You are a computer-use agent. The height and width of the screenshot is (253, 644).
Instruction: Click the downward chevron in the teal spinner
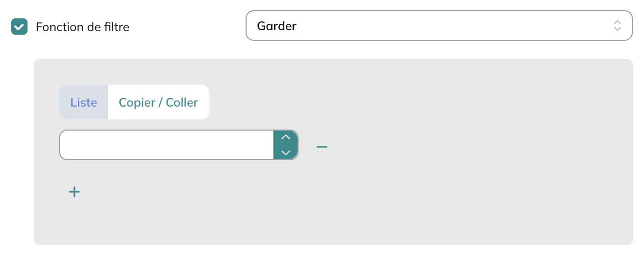tap(286, 152)
